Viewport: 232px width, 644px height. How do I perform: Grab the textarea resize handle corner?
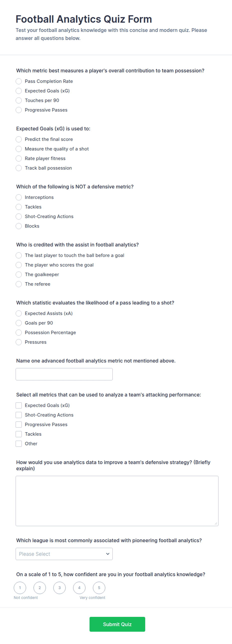pyautogui.click(x=216, y=523)
